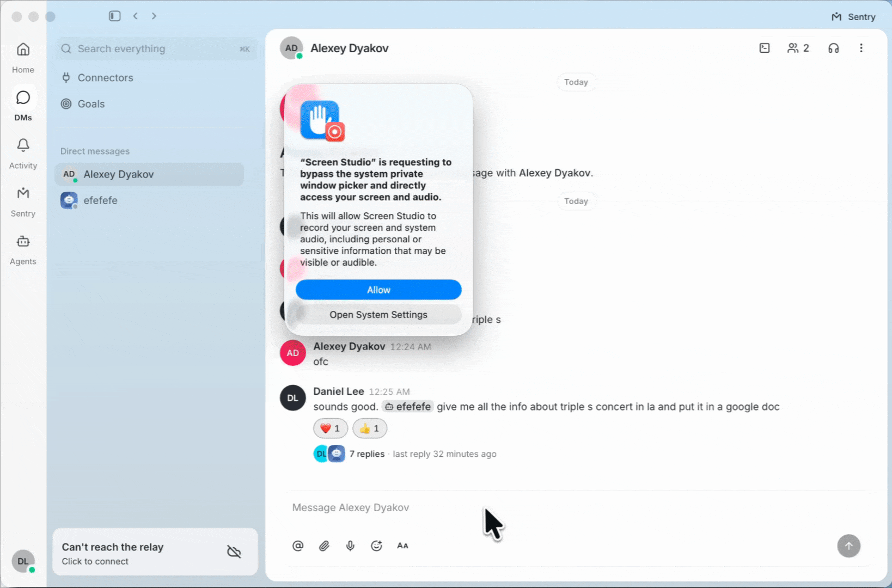Screen dimensions: 892x588
Task: Select Alexey Dyakov direct message
Action: 149,174
